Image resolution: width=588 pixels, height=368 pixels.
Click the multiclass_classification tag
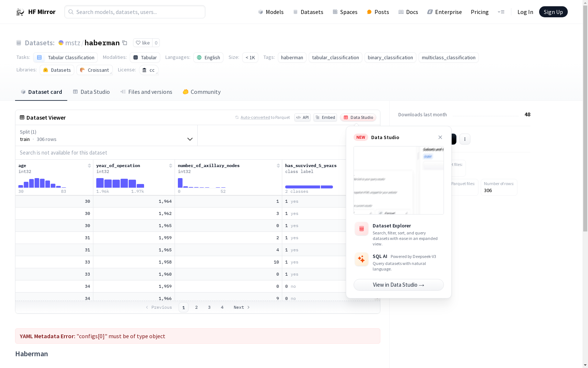point(449,57)
